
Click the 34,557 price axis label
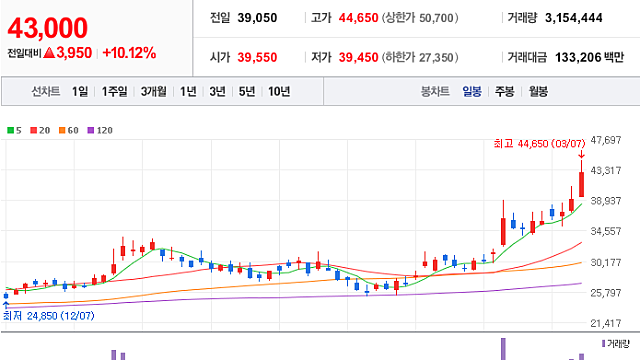(606, 231)
